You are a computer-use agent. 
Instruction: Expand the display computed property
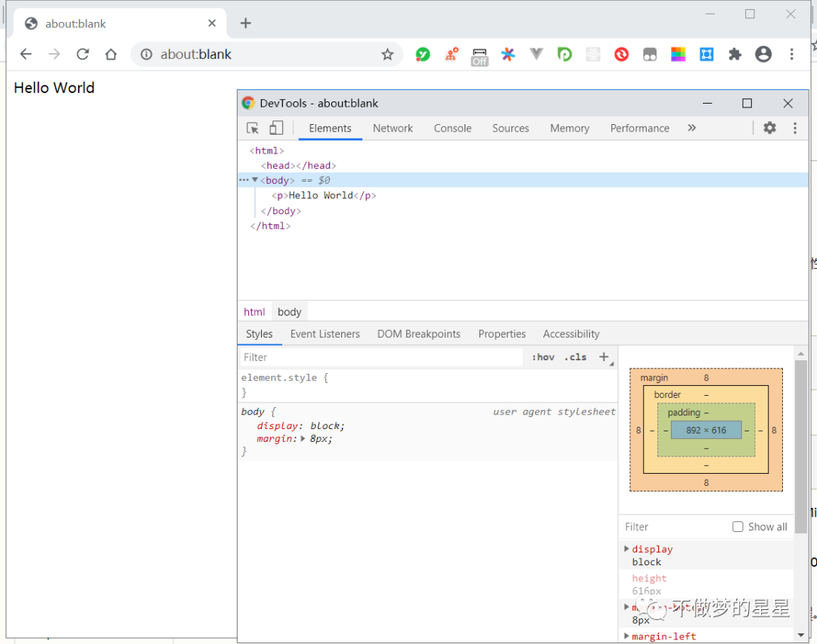[626, 549]
